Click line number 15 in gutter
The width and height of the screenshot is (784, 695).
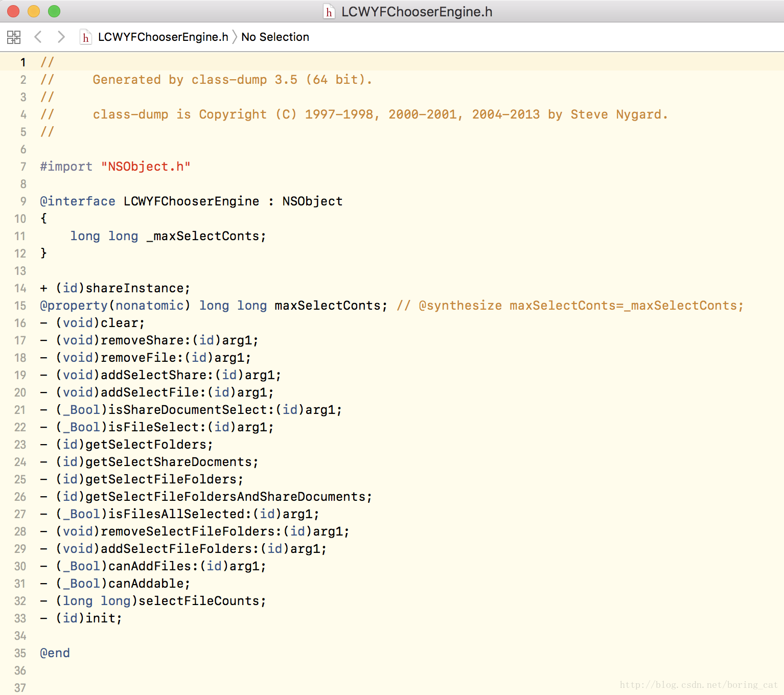[20, 306]
